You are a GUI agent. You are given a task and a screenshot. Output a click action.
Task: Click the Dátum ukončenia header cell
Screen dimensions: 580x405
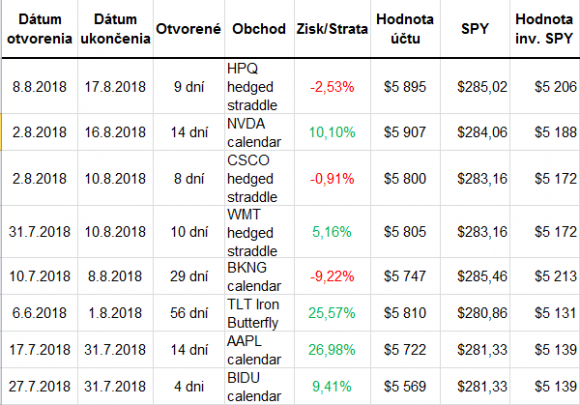tap(115, 29)
